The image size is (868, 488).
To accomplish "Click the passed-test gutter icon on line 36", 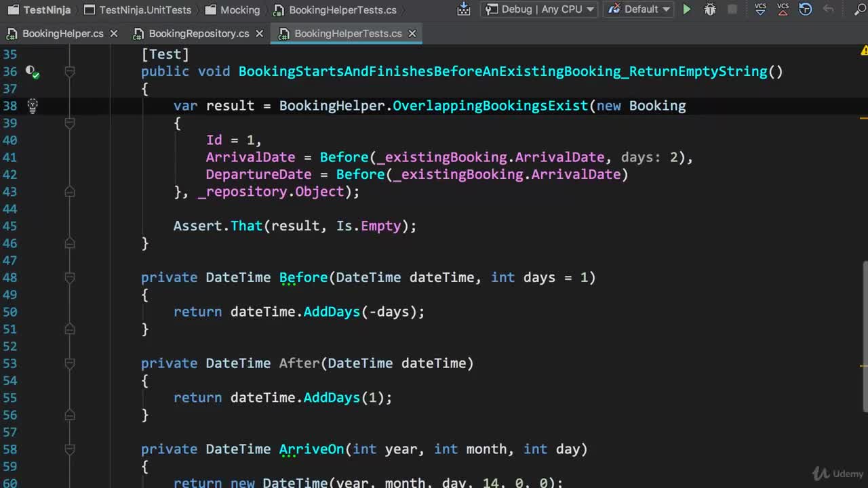I will pyautogui.click(x=32, y=71).
